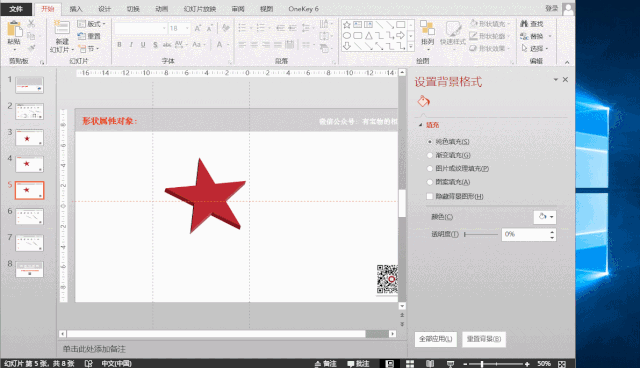The image size is (640, 368).
Task: Switch to the Animations (动画) tab
Action: [x=162, y=9]
